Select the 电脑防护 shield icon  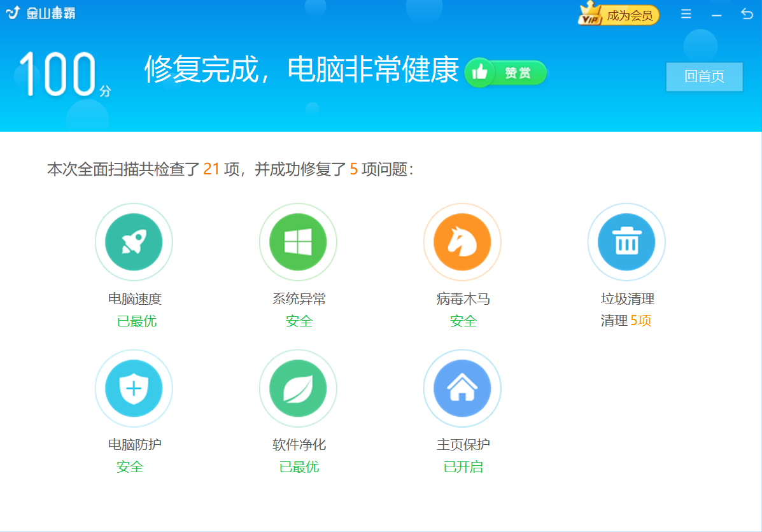134,388
